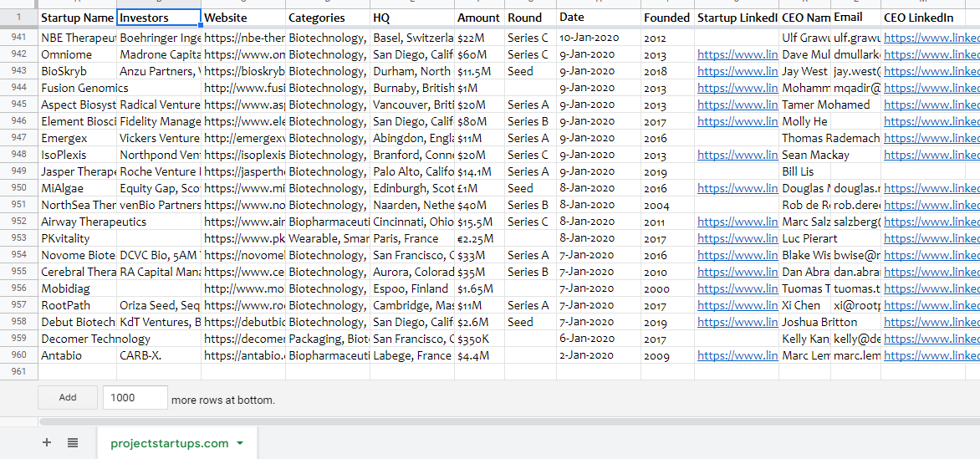Select the 10-Jan-2020 date cell

tap(598, 38)
